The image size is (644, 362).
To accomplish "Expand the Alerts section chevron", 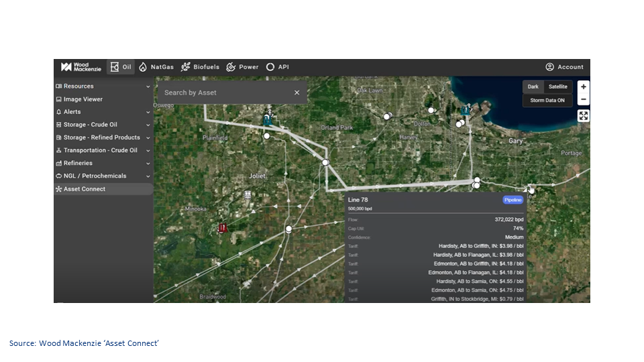I will click(x=148, y=112).
